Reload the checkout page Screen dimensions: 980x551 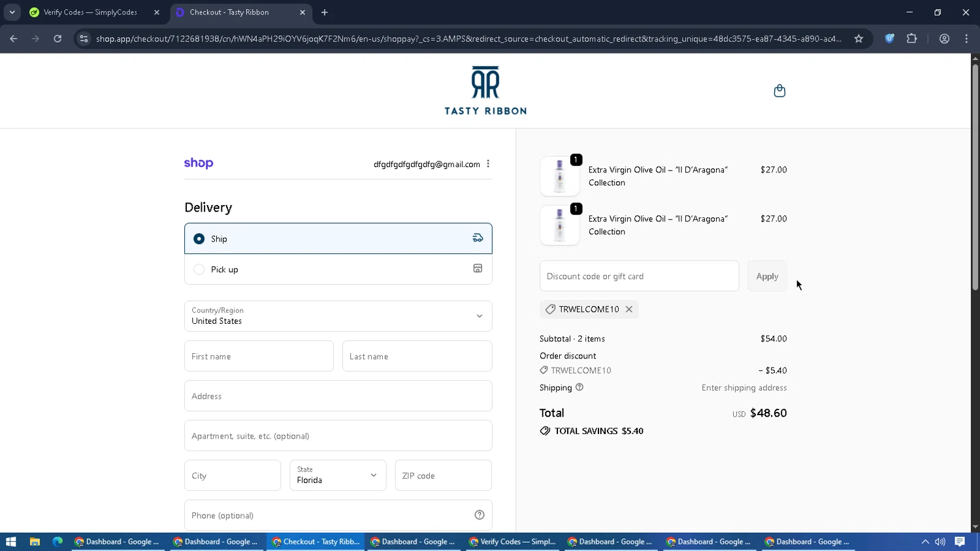pyautogui.click(x=57, y=39)
